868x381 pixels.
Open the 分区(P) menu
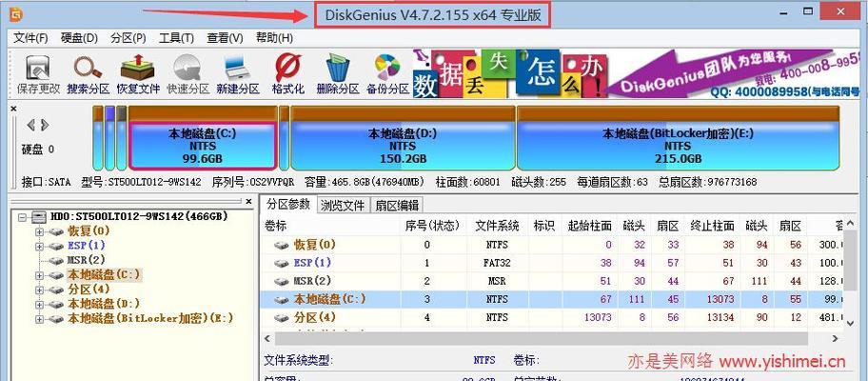click(x=128, y=38)
